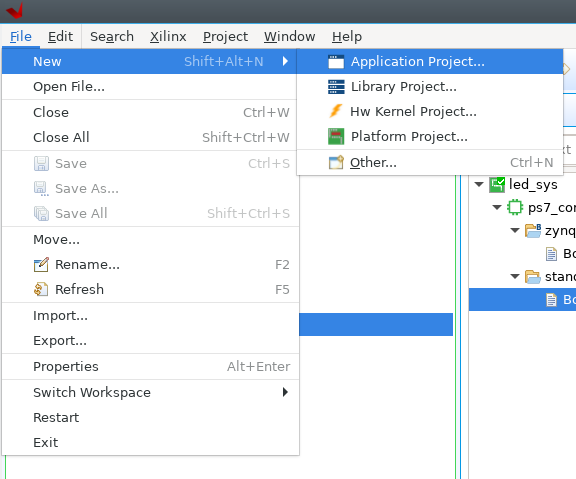Image resolution: width=576 pixels, height=479 pixels.
Task: Open Properties from File menu
Action: pos(151,367)
